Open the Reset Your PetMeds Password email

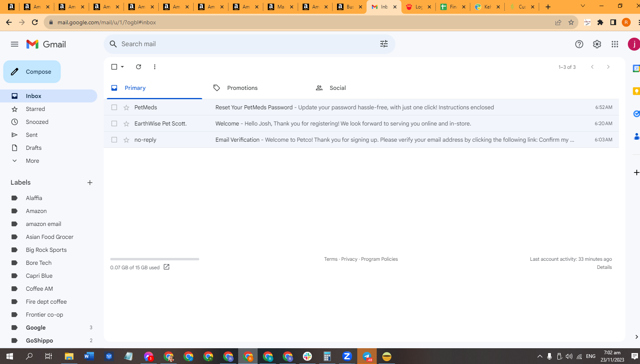[x=361, y=107]
